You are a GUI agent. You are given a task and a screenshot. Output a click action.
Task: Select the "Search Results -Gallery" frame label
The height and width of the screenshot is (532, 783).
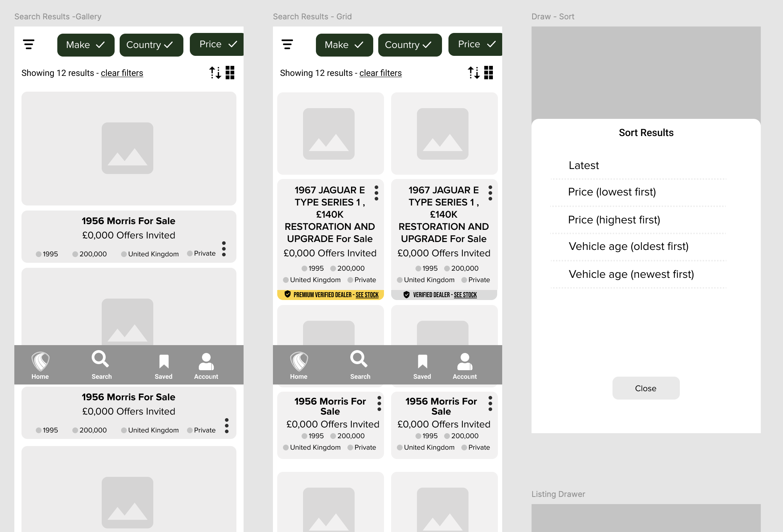[58, 16]
